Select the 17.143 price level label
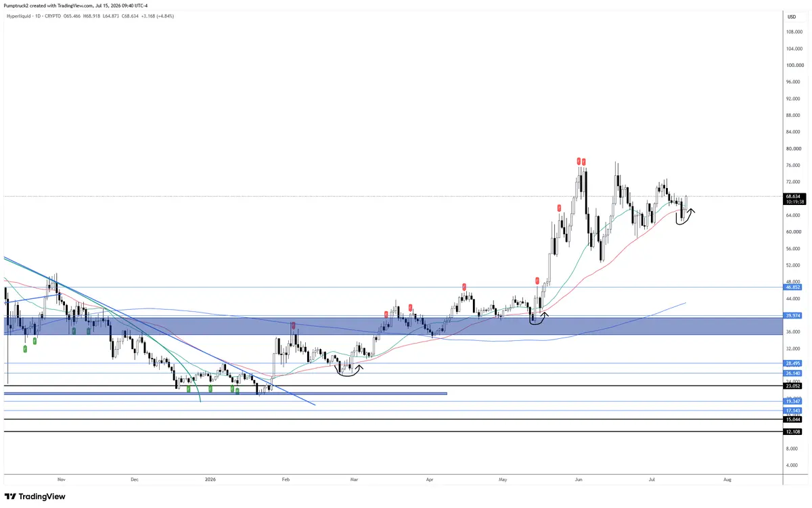This screenshot has height=508, width=812. (x=793, y=411)
